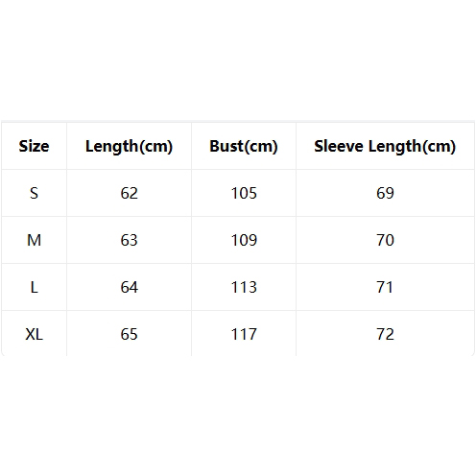This screenshot has width=476, height=476.
Task: Select sleeve length value 72
Action: coord(385,334)
